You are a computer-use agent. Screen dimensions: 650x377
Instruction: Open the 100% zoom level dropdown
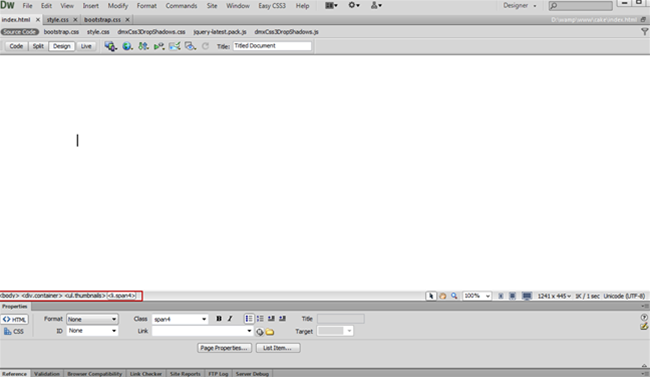point(477,296)
